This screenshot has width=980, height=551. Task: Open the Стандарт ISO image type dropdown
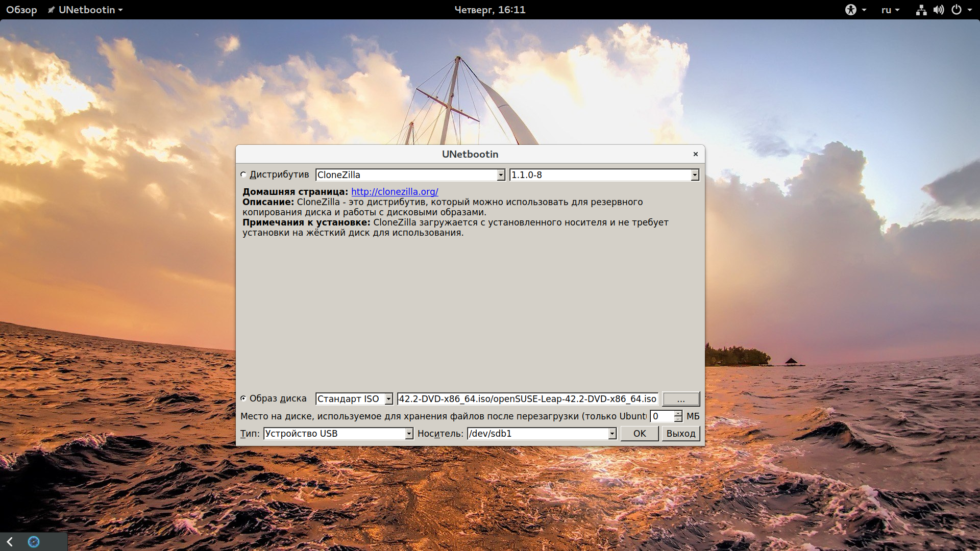354,399
